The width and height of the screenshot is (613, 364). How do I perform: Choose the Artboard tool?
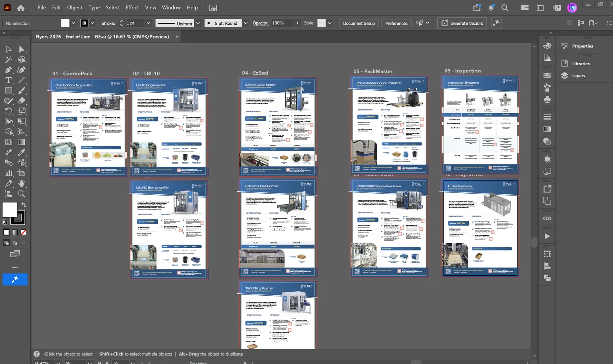tap(22, 173)
